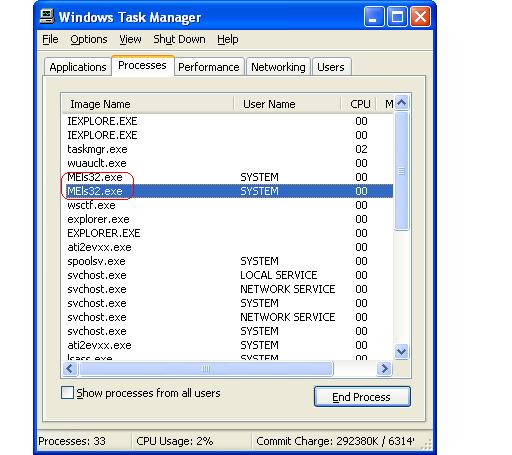The image size is (512, 455).
Task: Select the wuauclt.exe process row
Action: click(x=228, y=163)
